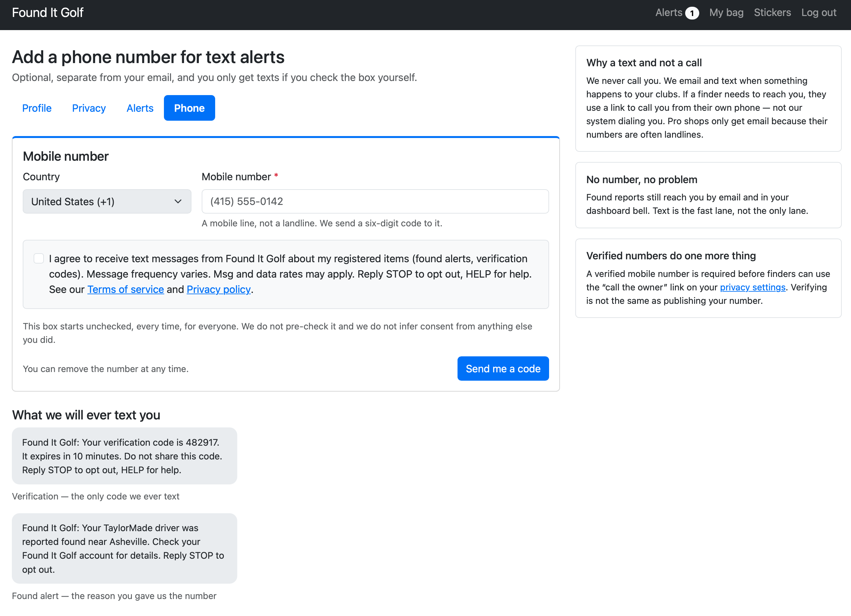851x616 pixels.
Task: Click the 'Found alert — the reason' caption
Action: (114, 596)
